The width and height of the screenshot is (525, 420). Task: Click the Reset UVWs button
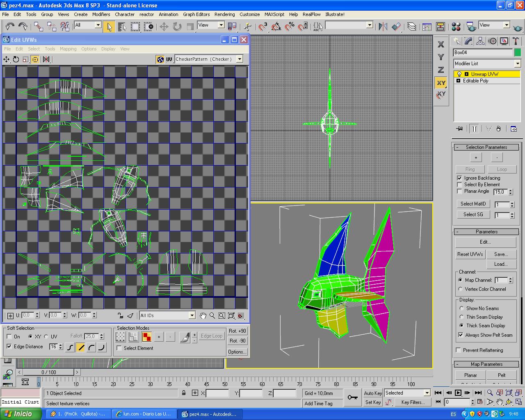coord(470,254)
